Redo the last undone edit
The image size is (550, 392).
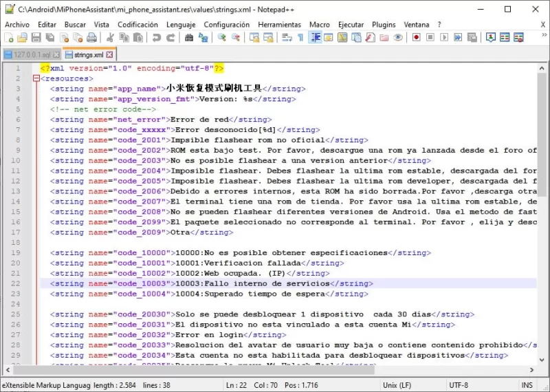click(170, 37)
